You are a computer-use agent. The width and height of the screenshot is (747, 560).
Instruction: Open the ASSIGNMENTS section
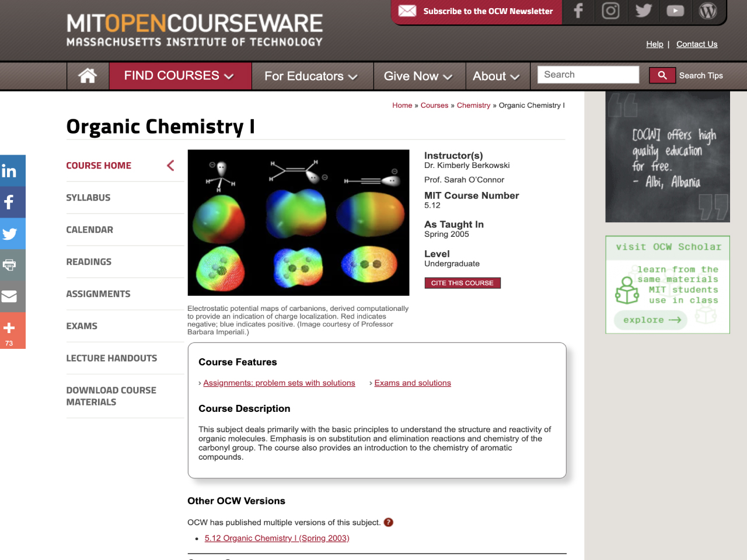pos(98,294)
